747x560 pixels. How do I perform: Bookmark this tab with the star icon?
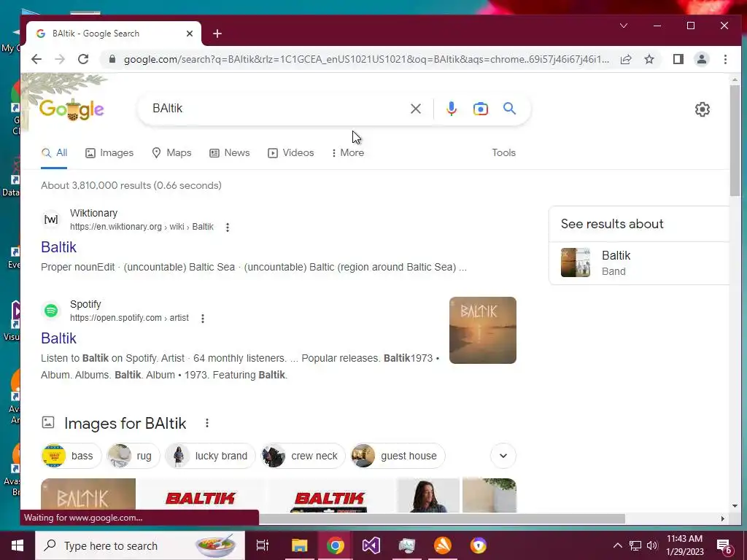tap(649, 59)
